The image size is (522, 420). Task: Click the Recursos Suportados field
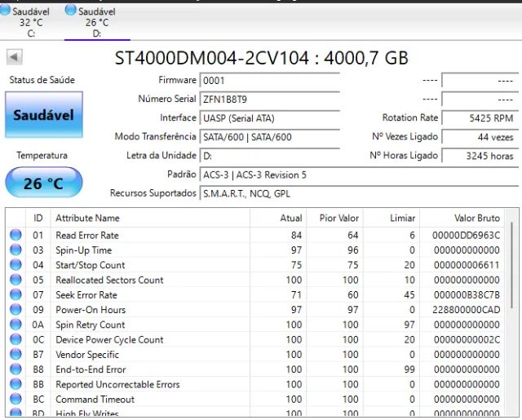(359, 194)
